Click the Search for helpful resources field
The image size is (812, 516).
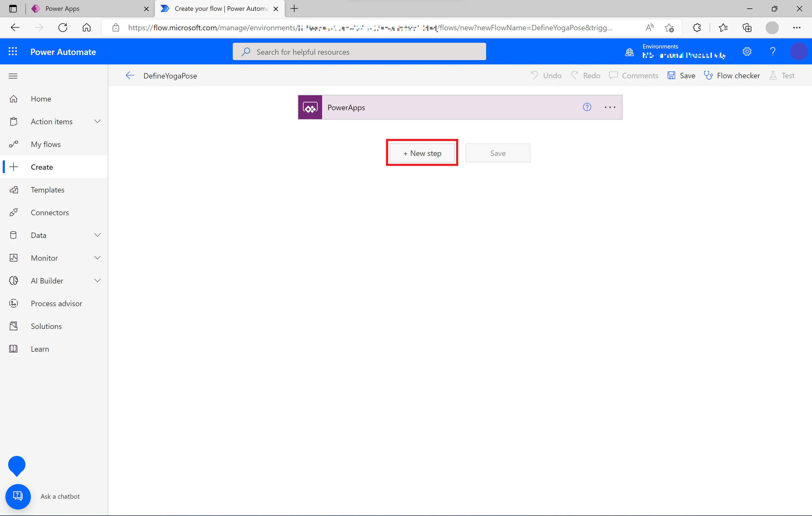tap(359, 52)
